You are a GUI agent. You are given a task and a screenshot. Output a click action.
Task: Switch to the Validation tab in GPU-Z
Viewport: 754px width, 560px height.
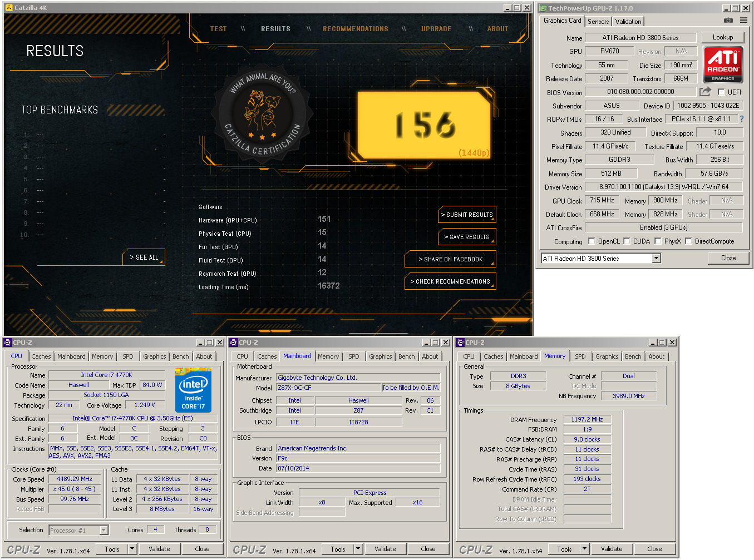point(628,22)
